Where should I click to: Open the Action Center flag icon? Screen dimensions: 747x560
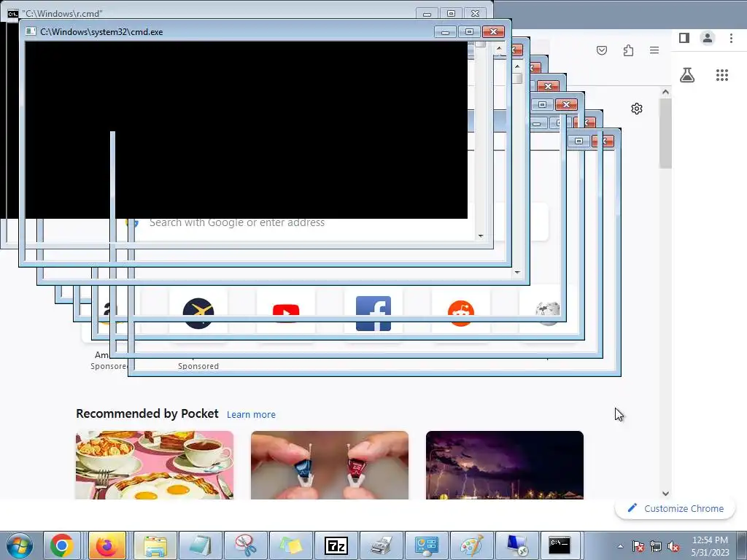click(x=638, y=546)
